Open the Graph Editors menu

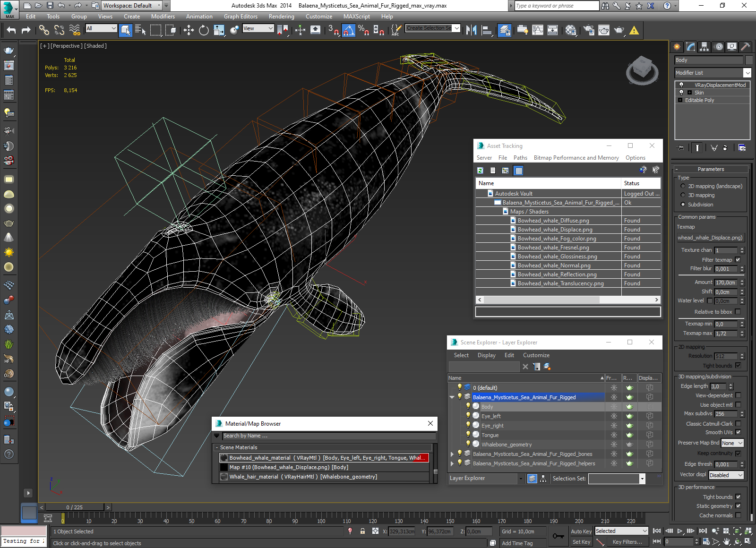coord(241,17)
